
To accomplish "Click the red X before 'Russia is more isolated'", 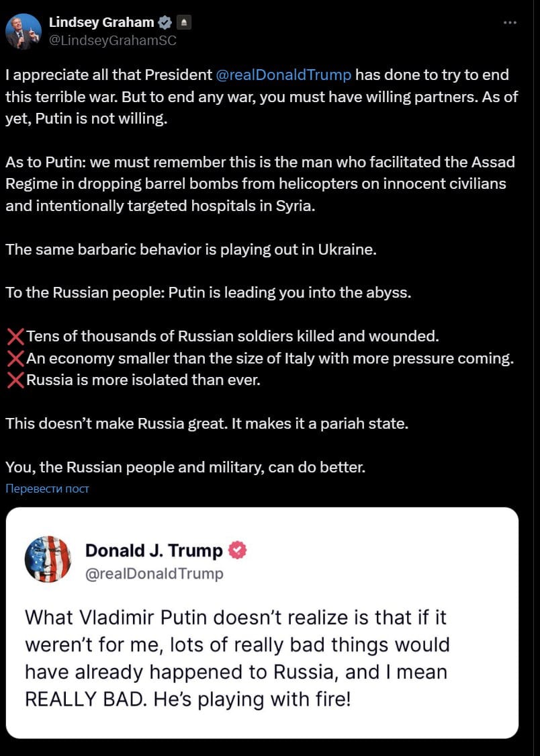I will [15, 380].
